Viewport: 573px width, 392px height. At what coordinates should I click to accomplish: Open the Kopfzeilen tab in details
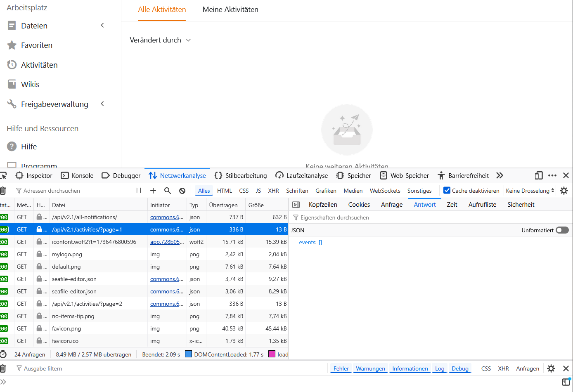point(323,205)
